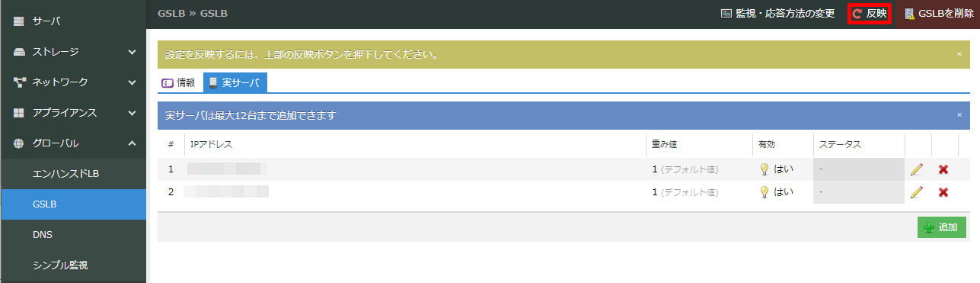Click the green 追加 button
Screen dimensions: 980x283
(x=942, y=227)
